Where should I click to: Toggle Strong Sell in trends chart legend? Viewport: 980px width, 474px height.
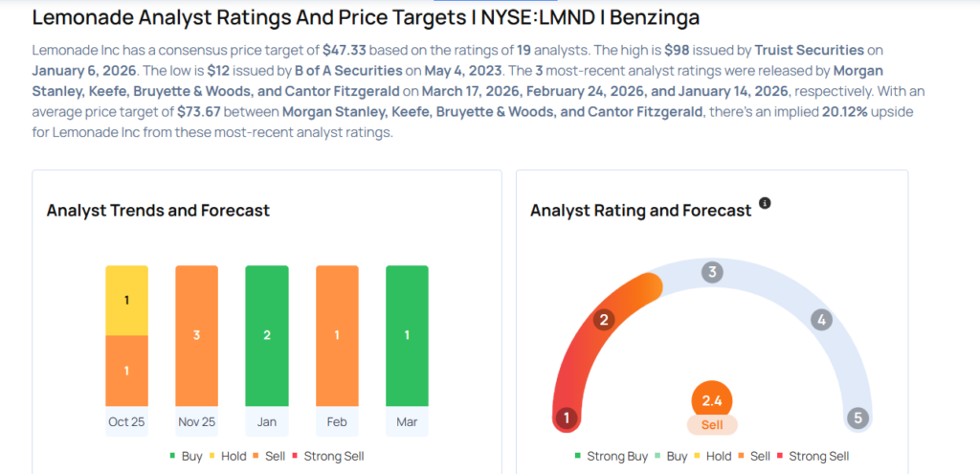[327, 456]
